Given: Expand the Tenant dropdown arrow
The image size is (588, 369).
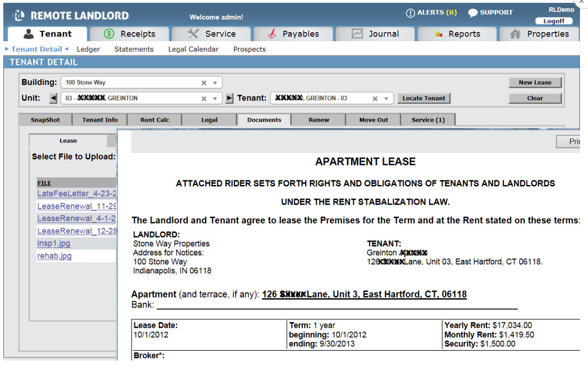Looking at the screenshot, I should (386, 98).
